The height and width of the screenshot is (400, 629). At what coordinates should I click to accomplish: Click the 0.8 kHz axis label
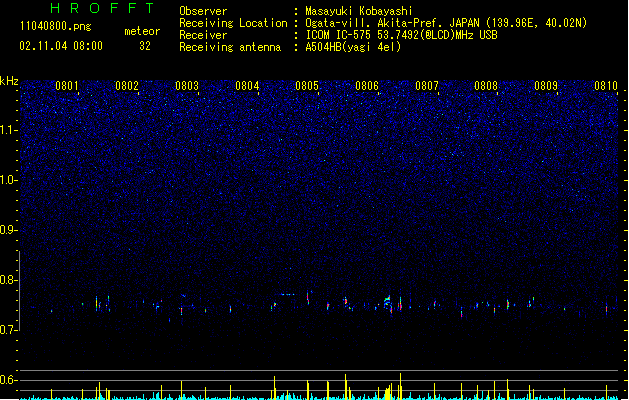pos(9,280)
